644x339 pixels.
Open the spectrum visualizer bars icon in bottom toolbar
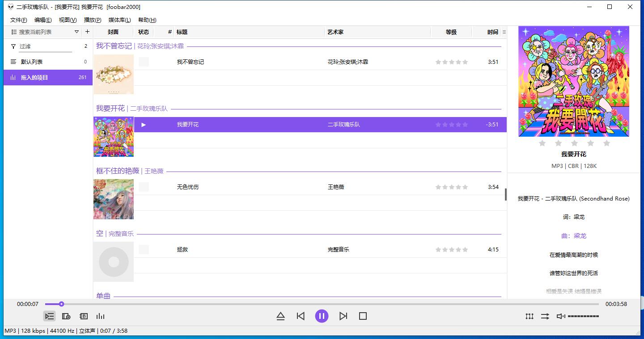[101, 316]
